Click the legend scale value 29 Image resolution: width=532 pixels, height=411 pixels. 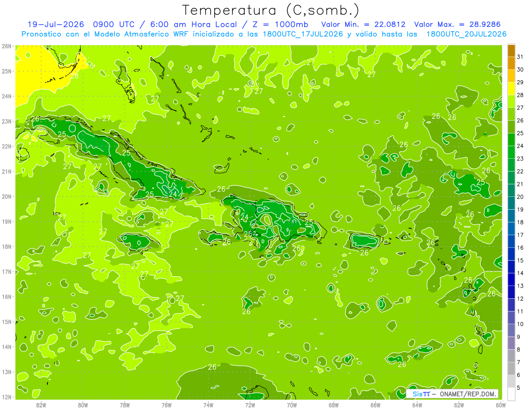click(520, 82)
